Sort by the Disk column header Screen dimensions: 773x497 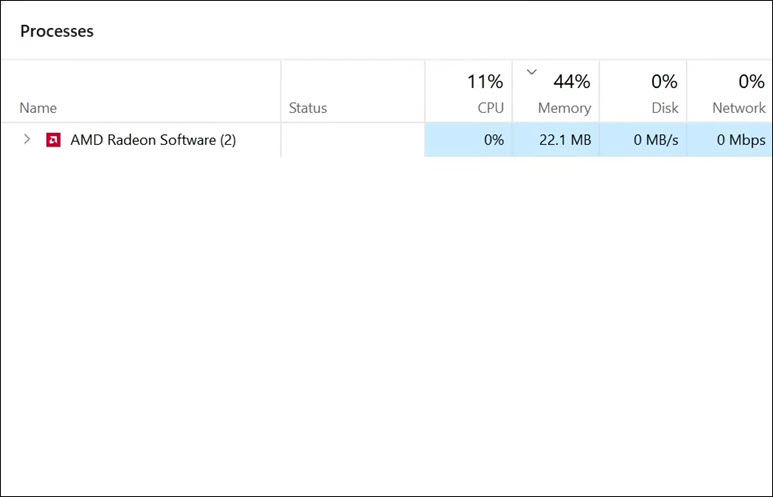[664, 108]
